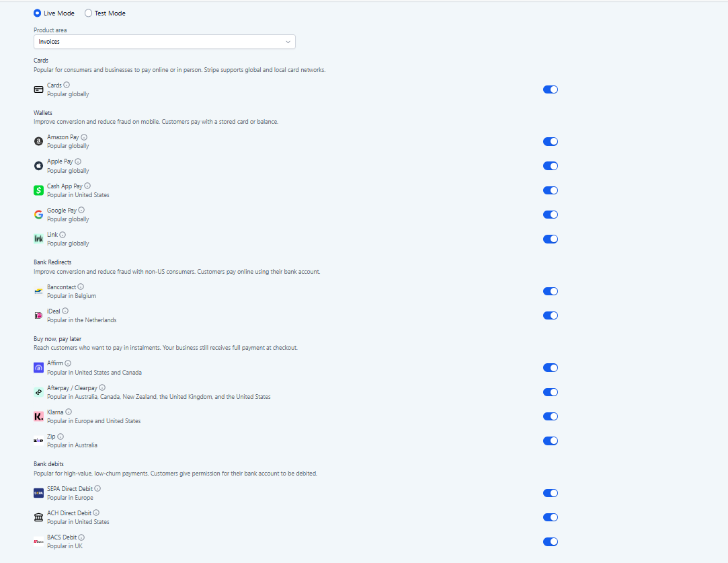
Task: Open the info icon next to Bancontact
Action: [81, 287]
